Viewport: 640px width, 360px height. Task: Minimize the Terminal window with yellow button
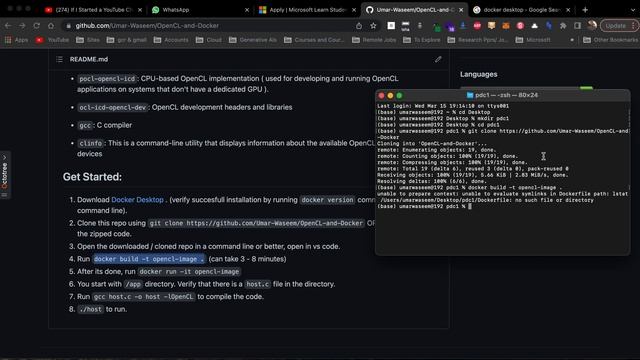point(390,96)
